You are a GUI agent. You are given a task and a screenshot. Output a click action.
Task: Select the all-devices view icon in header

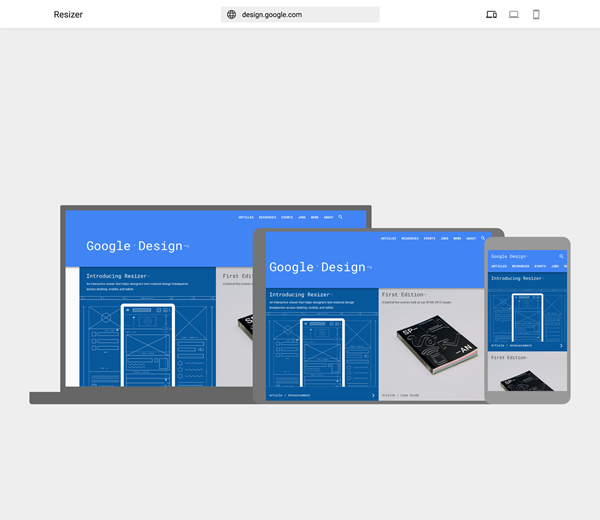click(x=491, y=15)
